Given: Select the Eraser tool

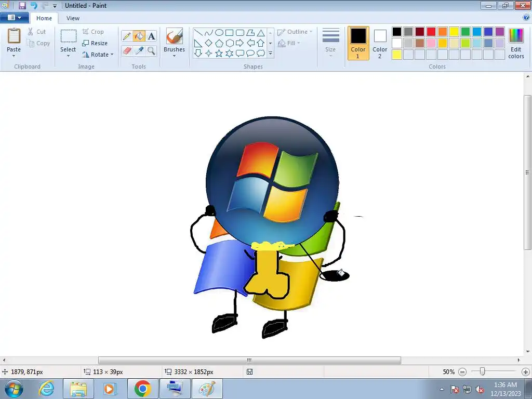Looking at the screenshot, I should pyautogui.click(x=127, y=50).
